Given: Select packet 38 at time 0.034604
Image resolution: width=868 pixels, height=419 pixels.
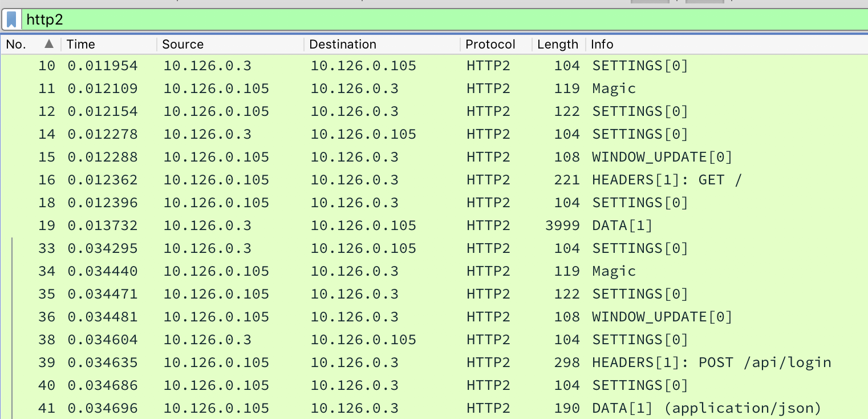Looking at the screenshot, I should point(434,340).
